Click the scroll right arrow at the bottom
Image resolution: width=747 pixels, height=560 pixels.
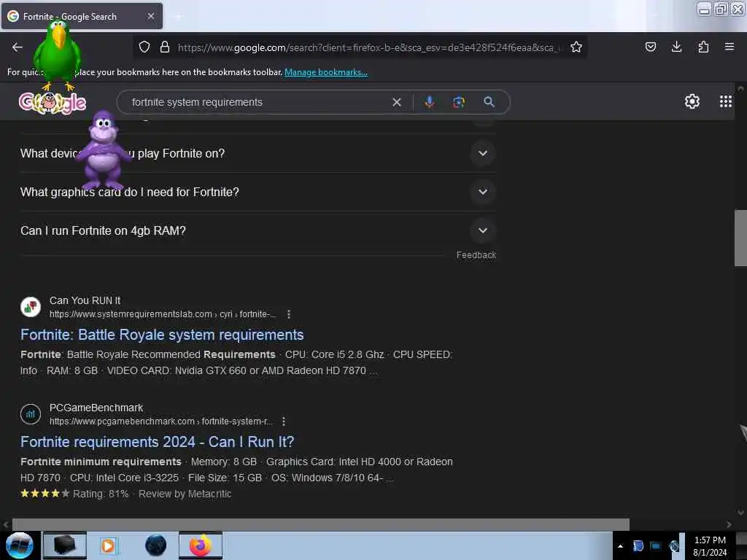(x=729, y=524)
